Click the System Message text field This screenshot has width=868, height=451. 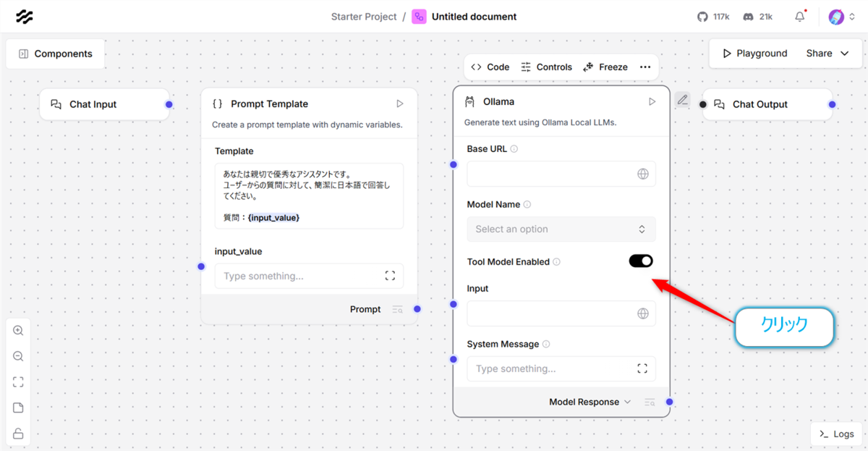[561, 368]
